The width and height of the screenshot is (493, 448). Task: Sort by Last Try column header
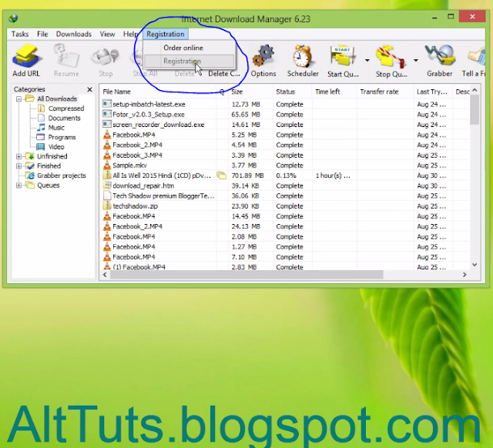click(x=433, y=92)
